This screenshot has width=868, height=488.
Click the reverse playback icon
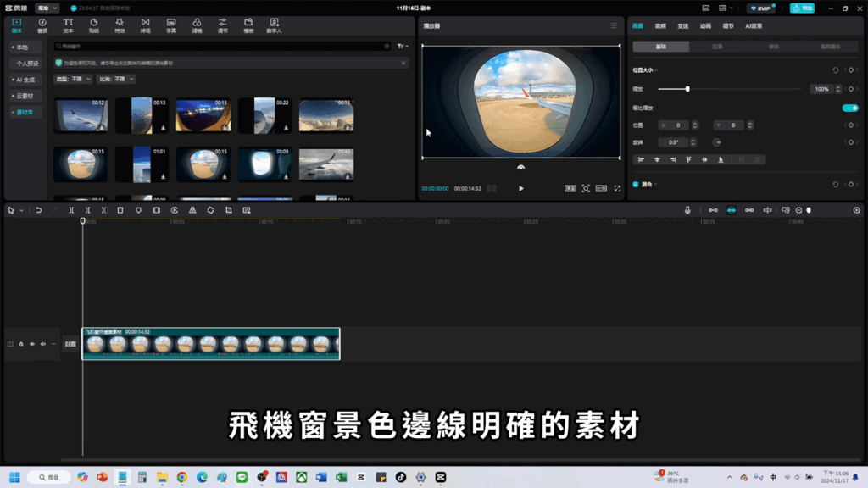click(175, 210)
